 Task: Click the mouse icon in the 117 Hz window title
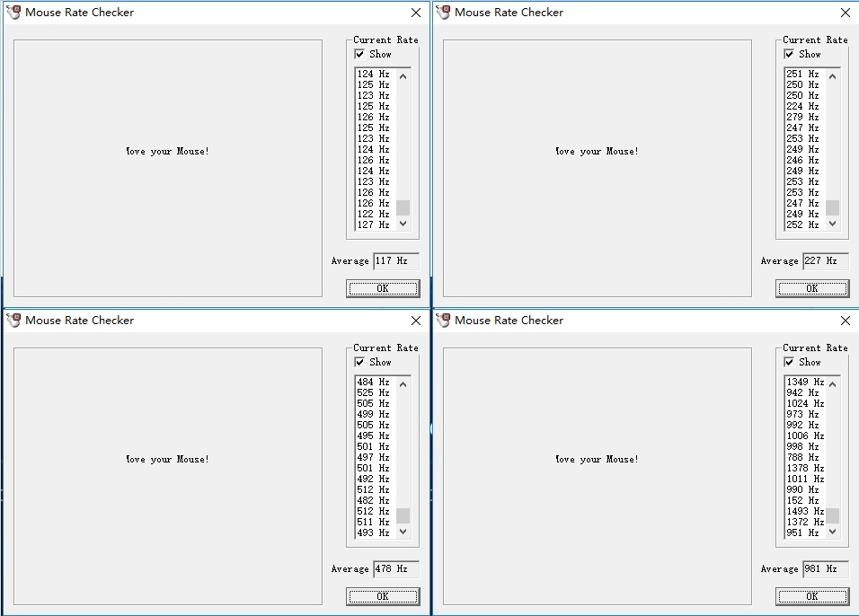click(13, 12)
